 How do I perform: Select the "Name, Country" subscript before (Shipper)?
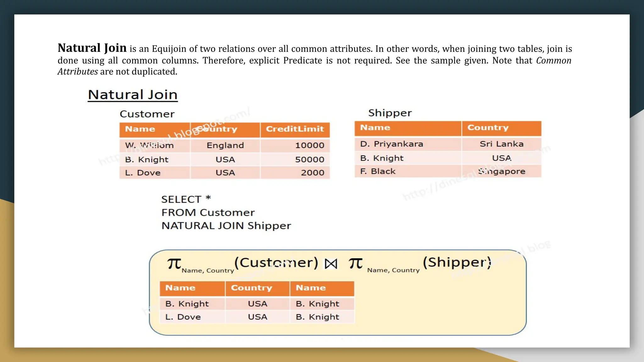[393, 270]
